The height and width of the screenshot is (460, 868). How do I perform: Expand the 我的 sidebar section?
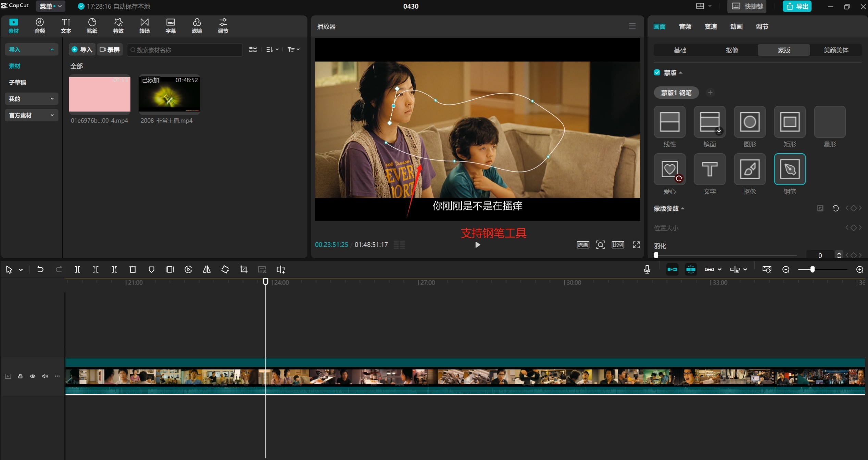(31, 99)
